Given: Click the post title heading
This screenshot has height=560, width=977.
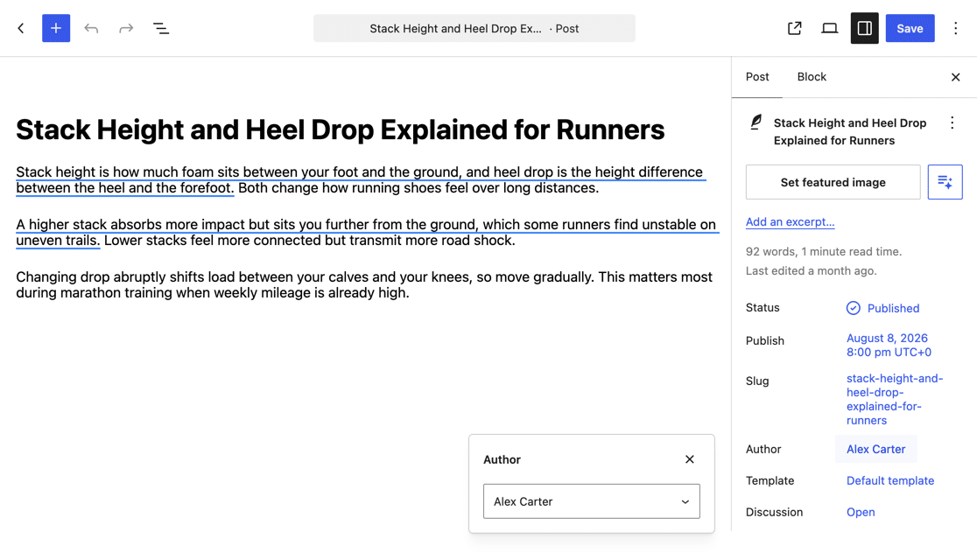Looking at the screenshot, I should [341, 129].
